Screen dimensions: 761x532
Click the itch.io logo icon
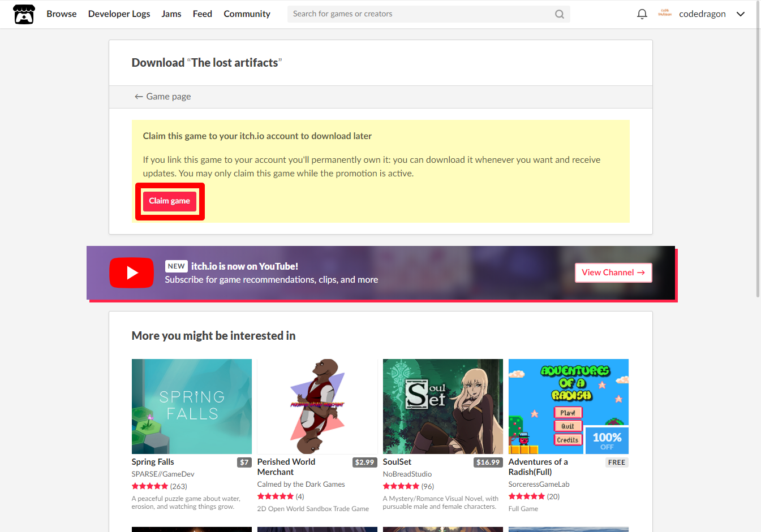(24, 14)
